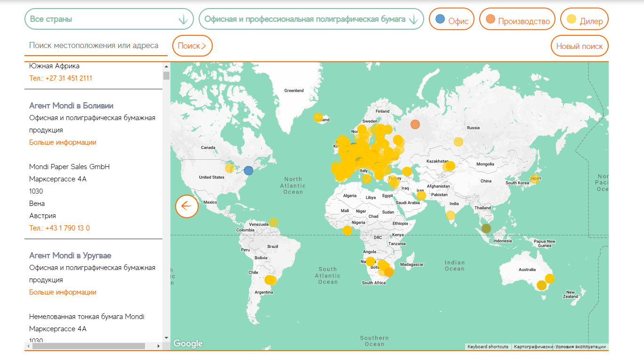644x360 pixels.
Task: Click the orange-tinted marker on South Africa's east coast
Action: coord(389,272)
